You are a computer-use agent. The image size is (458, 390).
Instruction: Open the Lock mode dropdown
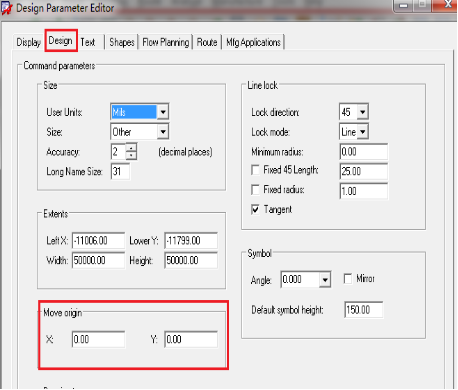coord(363,132)
